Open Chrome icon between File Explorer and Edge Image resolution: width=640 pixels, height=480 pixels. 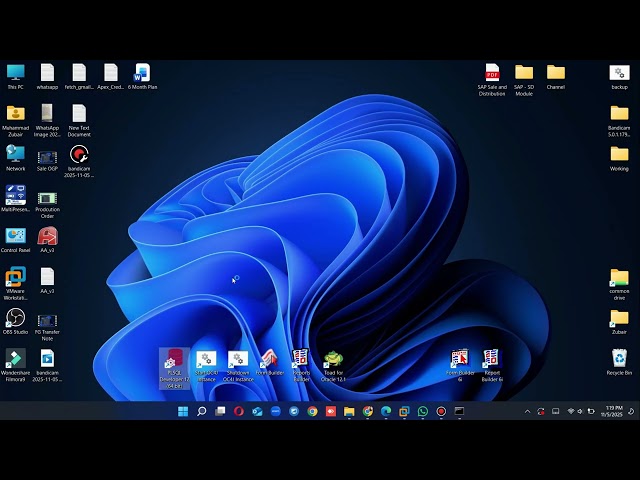pyautogui.click(x=367, y=411)
